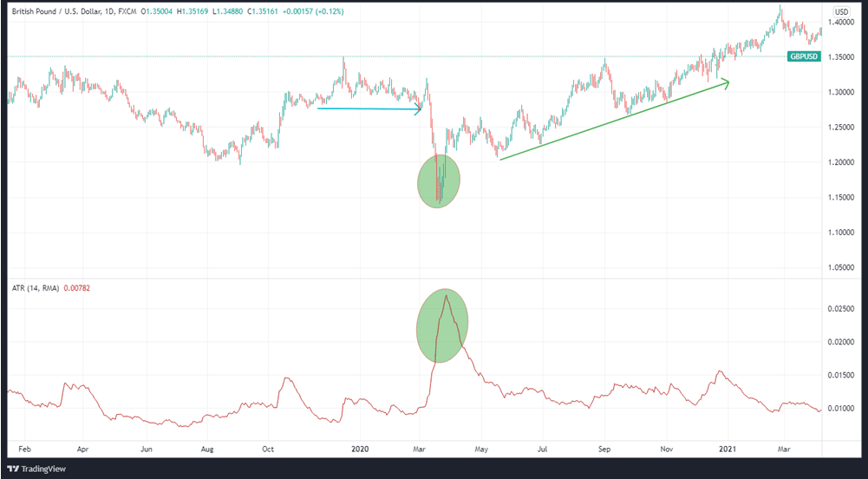Select the green ellipse on ATR peak
The image size is (868, 479).
442,325
